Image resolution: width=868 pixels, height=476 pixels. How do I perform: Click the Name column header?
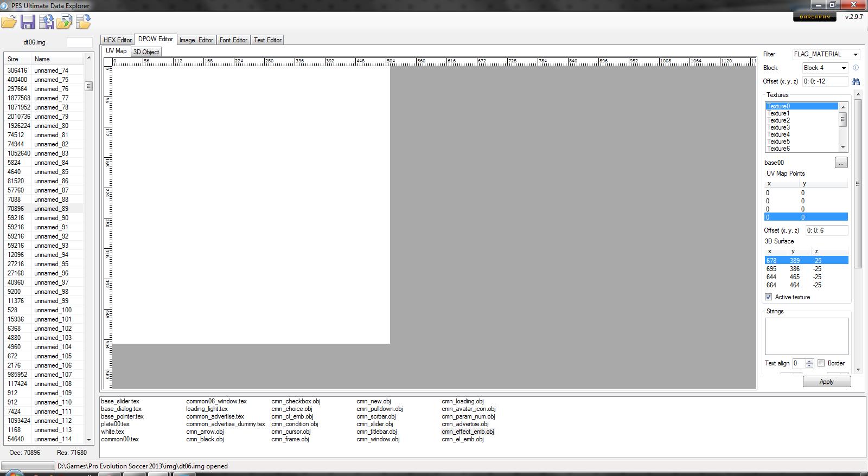pyautogui.click(x=57, y=59)
